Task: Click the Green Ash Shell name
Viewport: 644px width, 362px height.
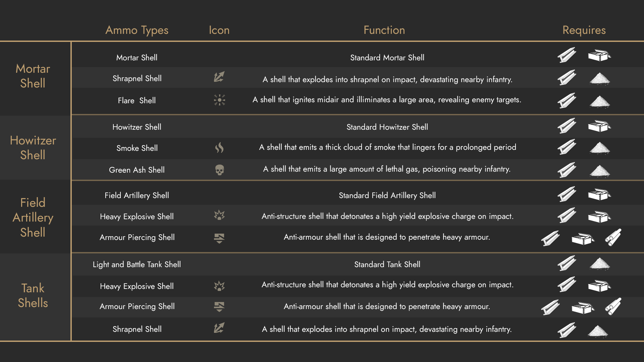Action: click(x=137, y=170)
